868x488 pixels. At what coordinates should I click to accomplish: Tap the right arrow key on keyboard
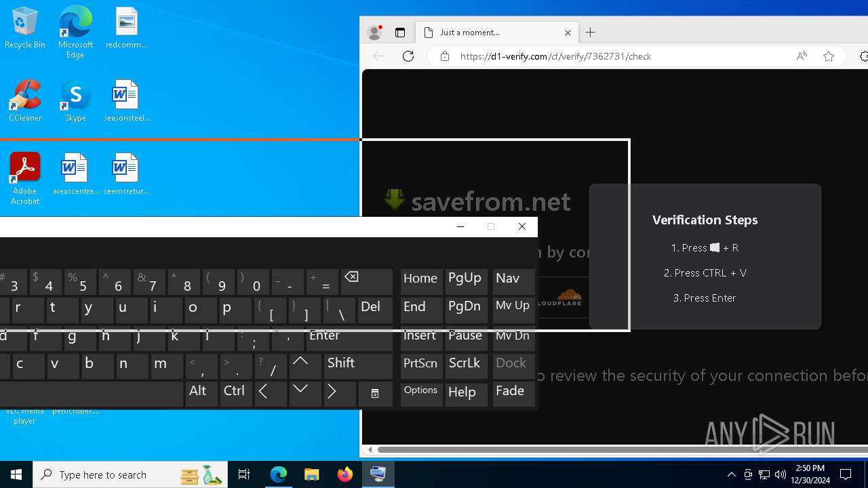pos(340,394)
